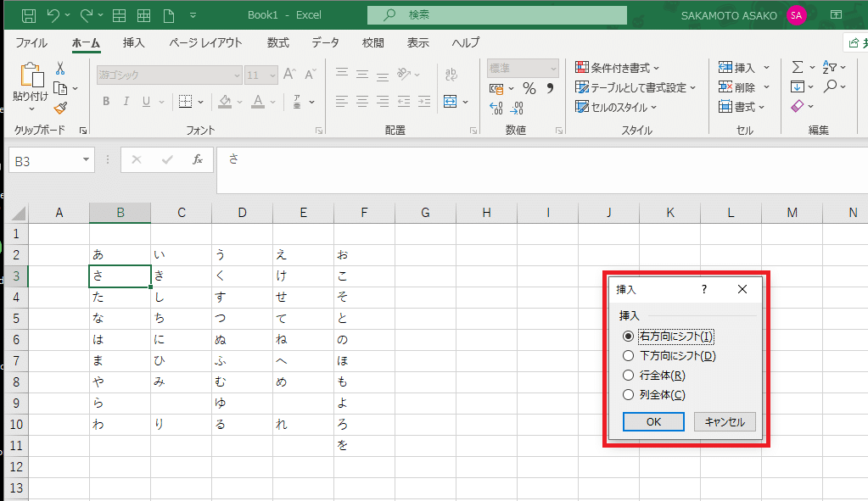Open the データ ribbon tab
The height and width of the screenshot is (501, 868).
click(325, 42)
